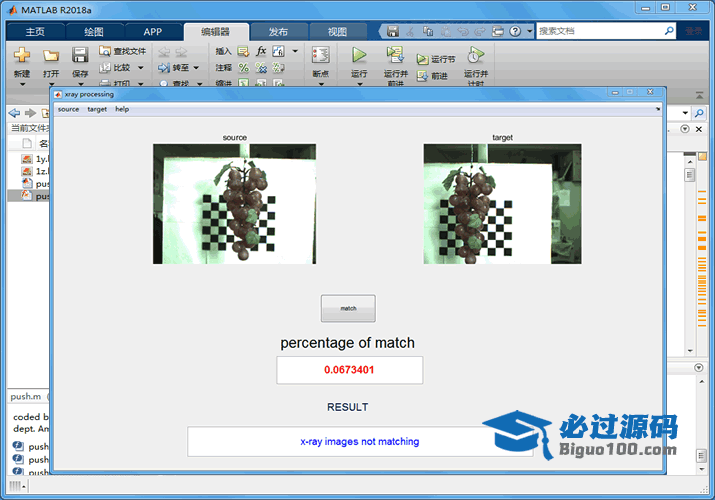Click the forward arrow in the folder toolbar
Screen dimensions: 715x500
pyautogui.click(x=31, y=113)
